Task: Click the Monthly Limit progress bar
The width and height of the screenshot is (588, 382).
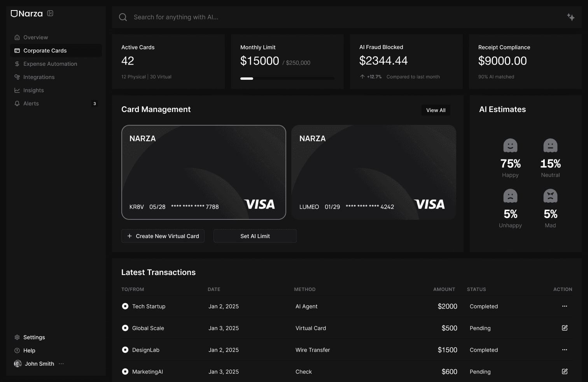Action: [x=287, y=78]
